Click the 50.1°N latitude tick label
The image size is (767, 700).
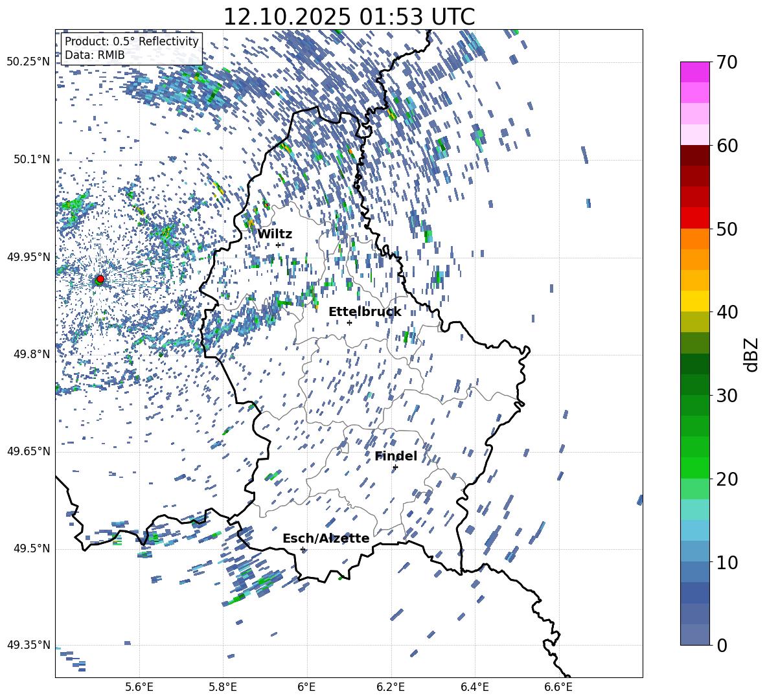click(x=29, y=159)
